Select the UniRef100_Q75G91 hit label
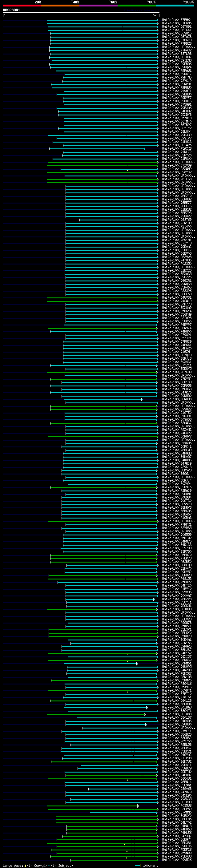 point(176,104)
